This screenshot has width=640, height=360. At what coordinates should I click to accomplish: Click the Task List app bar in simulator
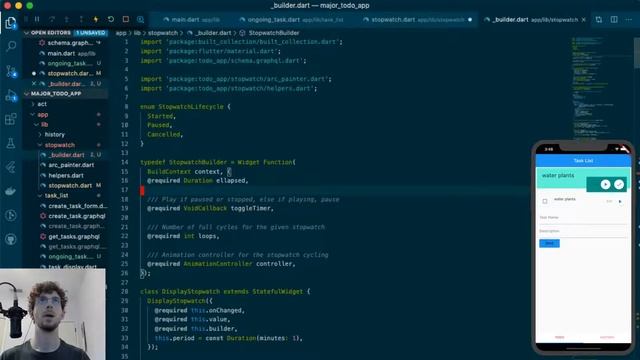click(x=583, y=161)
